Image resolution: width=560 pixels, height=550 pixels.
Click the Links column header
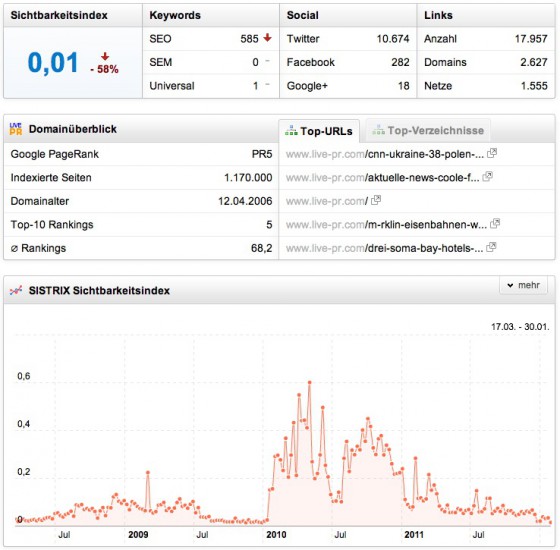(438, 15)
